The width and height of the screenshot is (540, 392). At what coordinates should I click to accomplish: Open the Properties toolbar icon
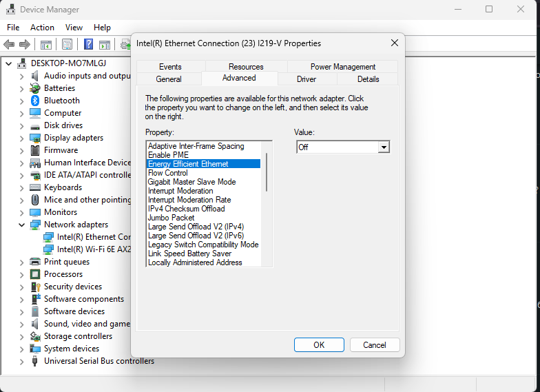(x=67, y=44)
